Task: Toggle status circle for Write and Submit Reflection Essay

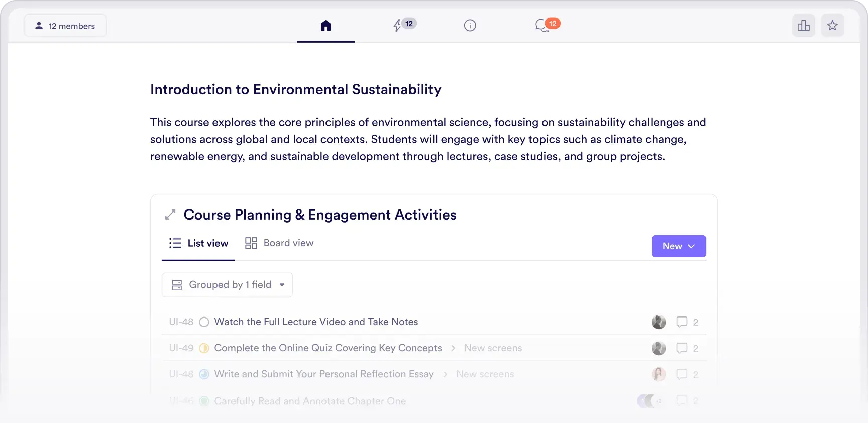Action: pyautogui.click(x=204, y=374)
